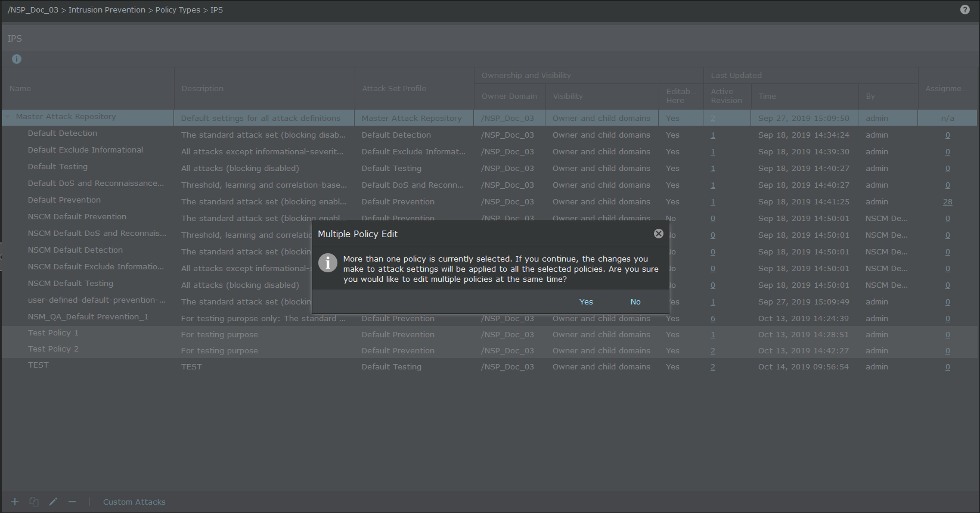Open active revision of the TEST policy

(x=713, y=367)
